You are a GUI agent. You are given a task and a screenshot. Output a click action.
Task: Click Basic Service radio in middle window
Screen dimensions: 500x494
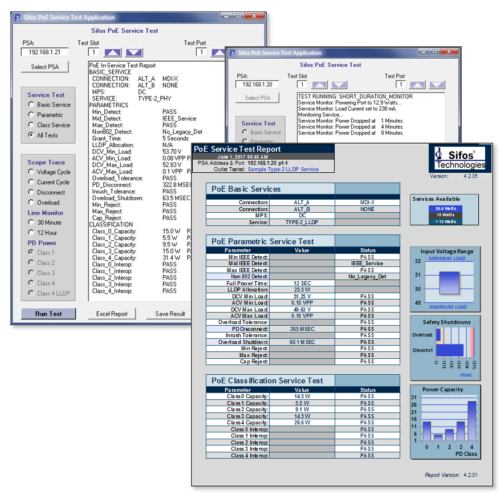click(245, 132)
